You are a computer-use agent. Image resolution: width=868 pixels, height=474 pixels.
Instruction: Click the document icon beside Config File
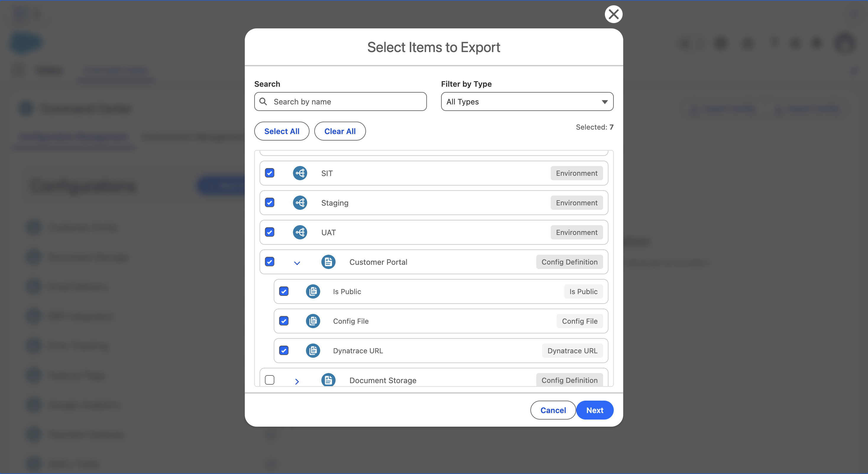coord(313,321)
